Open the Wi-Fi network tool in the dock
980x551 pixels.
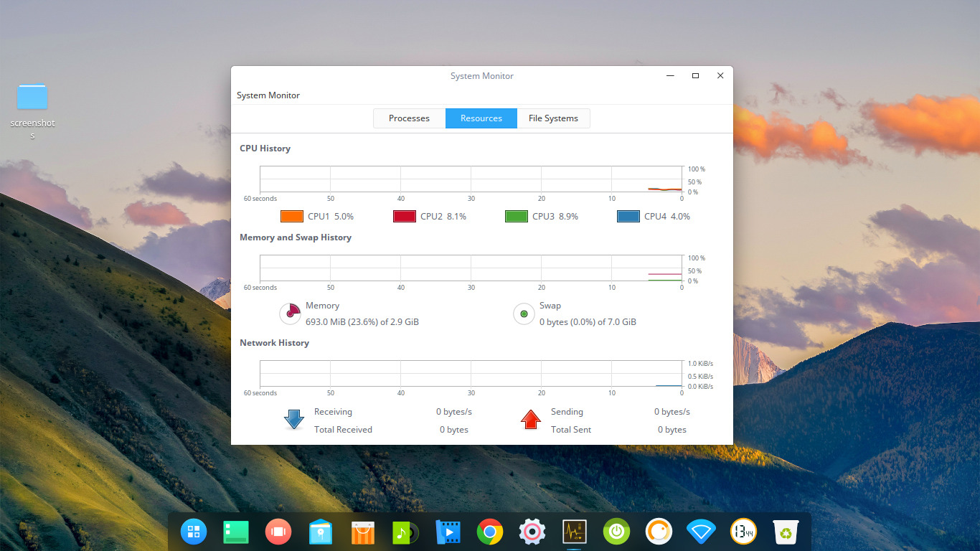click(701, 532)
